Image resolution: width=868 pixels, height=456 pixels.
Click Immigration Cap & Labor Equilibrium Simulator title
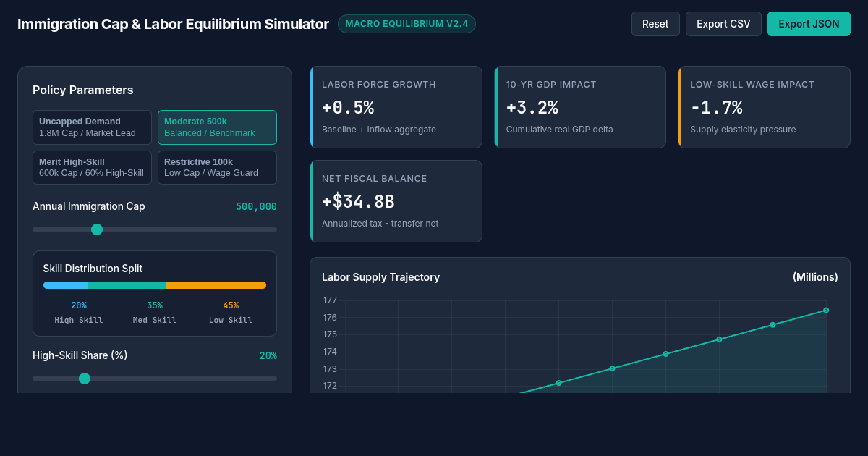click(173, 24)
